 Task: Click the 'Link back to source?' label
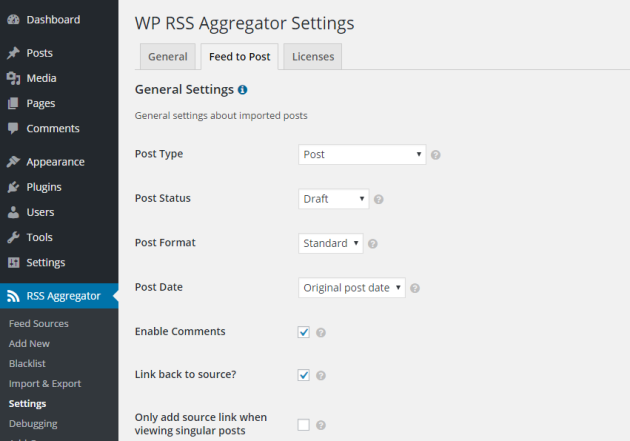coord(186,374)
